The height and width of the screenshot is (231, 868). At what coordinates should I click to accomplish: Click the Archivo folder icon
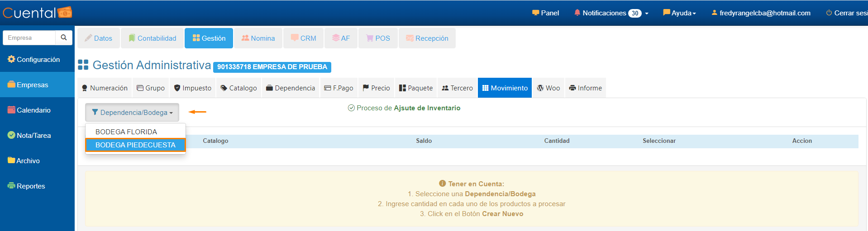coord(11,160)
